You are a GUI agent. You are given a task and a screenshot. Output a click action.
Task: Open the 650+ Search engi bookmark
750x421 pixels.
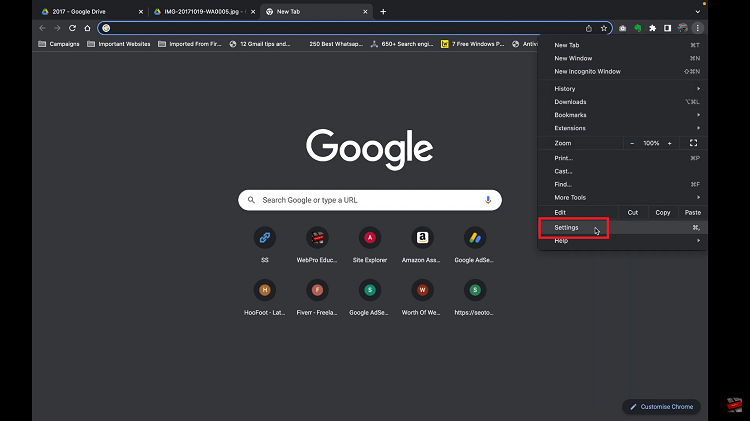tap(402, 44)
